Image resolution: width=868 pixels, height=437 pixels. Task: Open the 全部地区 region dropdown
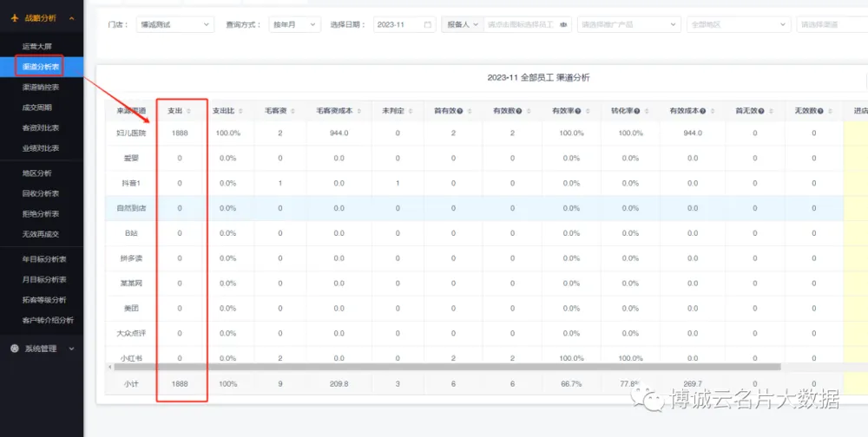736,25
